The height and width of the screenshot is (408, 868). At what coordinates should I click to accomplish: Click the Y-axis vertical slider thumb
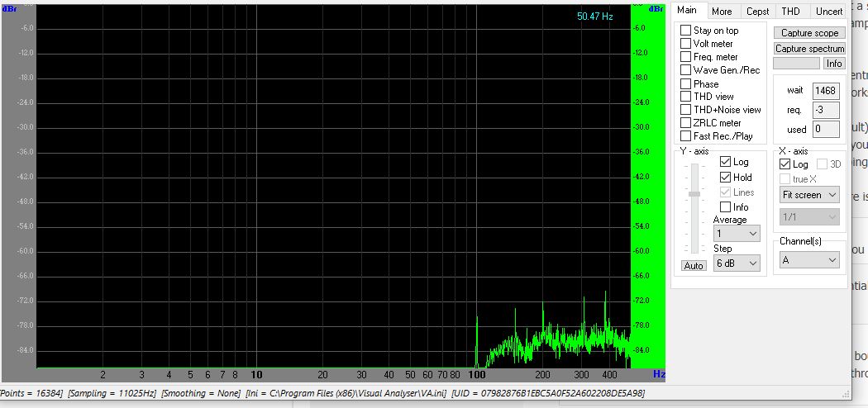[x=694, y=194]
